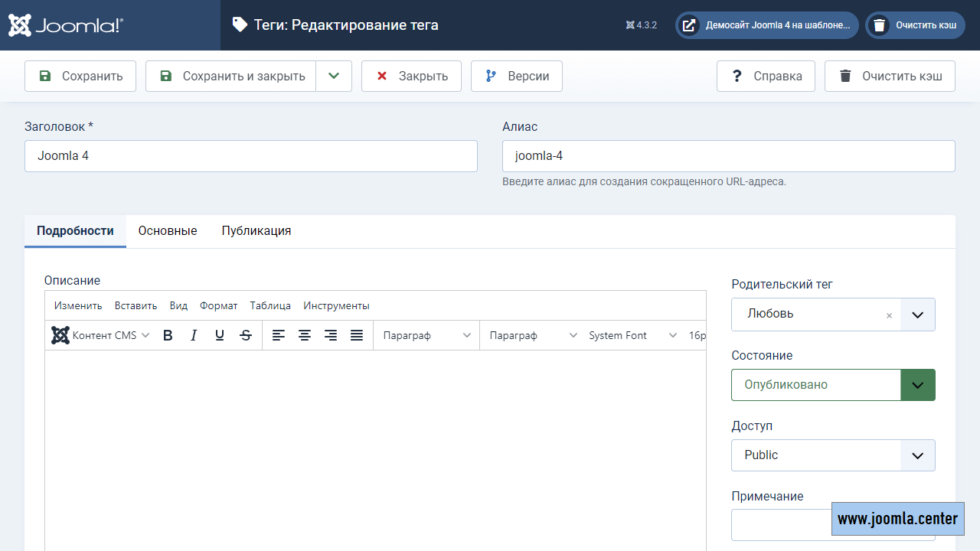Justify text in editor toolbar

coord(357,335)
